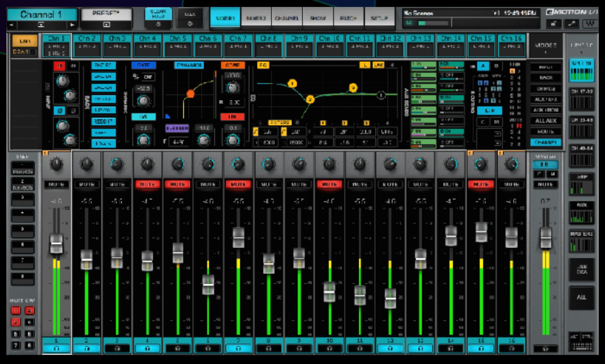Unmute channel 10

329,184
